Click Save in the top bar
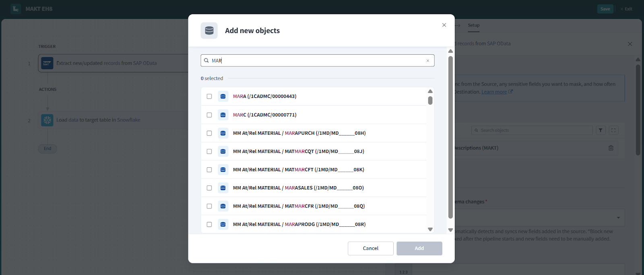This screenshot has height=275, width=644. (605, 9)
